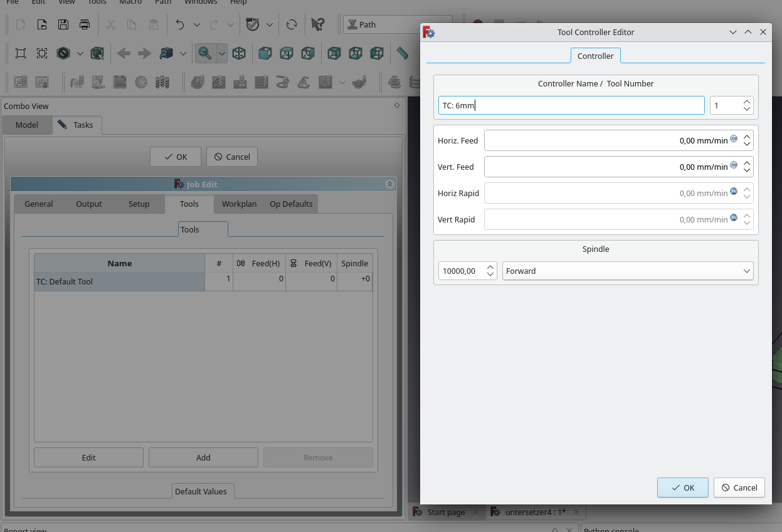Switch to the Model tab in Combo View
This screenshot has width=782, height=532.
point(27,125)
